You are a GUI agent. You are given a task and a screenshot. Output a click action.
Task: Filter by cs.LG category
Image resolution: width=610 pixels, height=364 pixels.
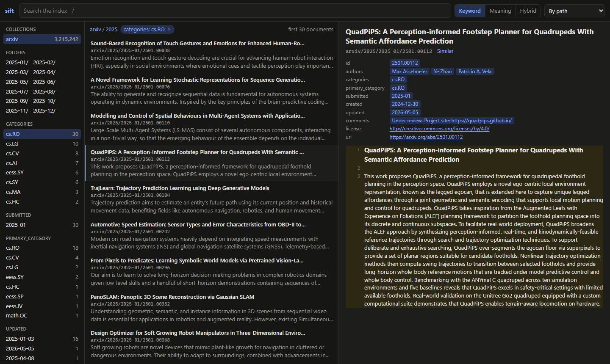coord(42,144)
